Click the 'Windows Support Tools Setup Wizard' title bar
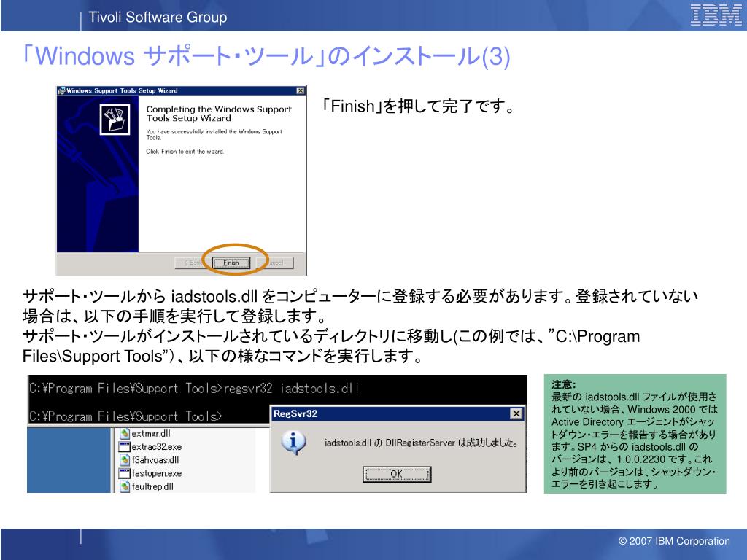Screen dimensions: 747x560 click(x=182, y=90)
